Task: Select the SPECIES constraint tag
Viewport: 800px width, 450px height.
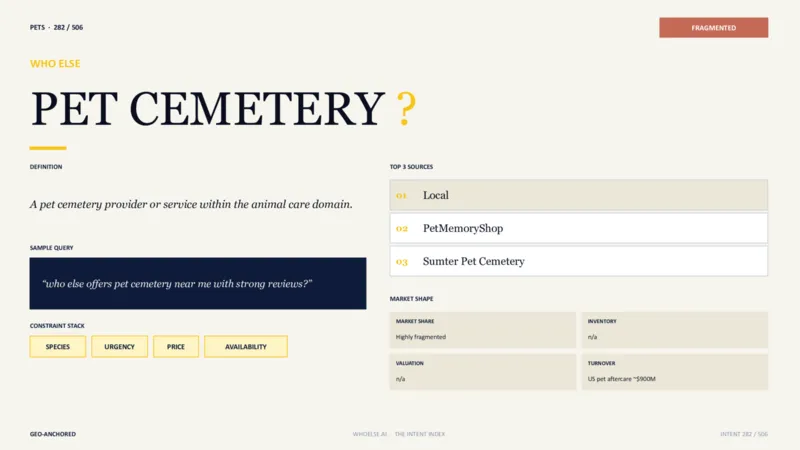Action: (x=58, y=346)
